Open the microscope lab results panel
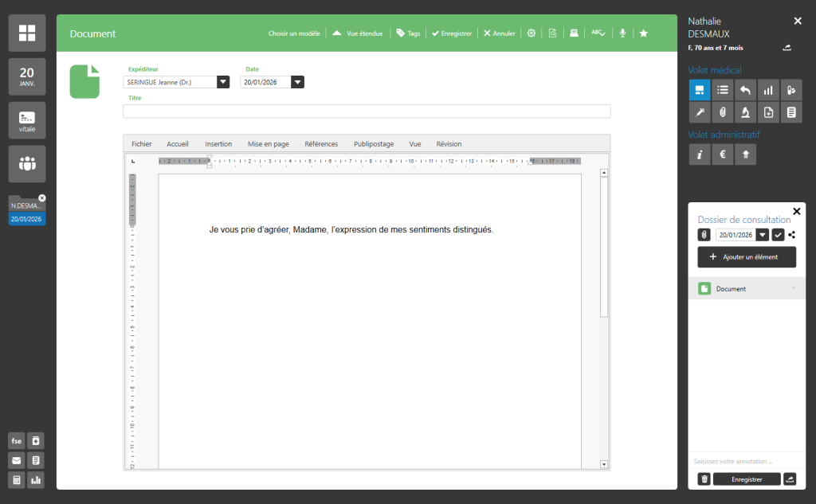The width and height of the screenshot is (816, 504). 745,112
